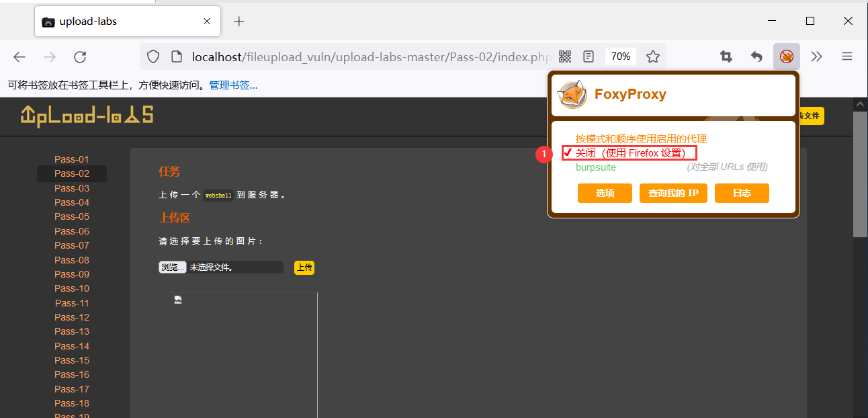Open Pass-15 in the sidebar
The width and height of the screenshot is (868, 418).
coord(72,360)
